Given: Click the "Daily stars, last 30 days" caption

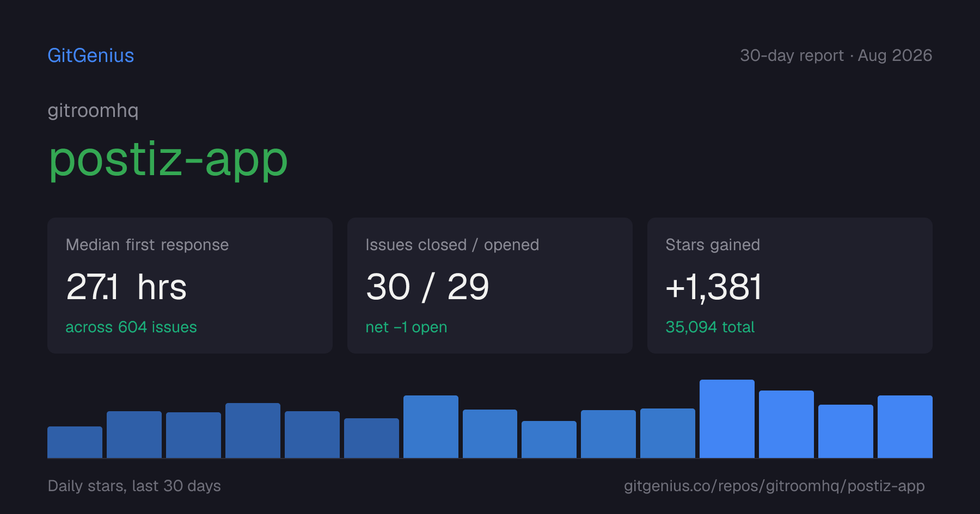Looking at the screenshot, I should tap(134, 486).
